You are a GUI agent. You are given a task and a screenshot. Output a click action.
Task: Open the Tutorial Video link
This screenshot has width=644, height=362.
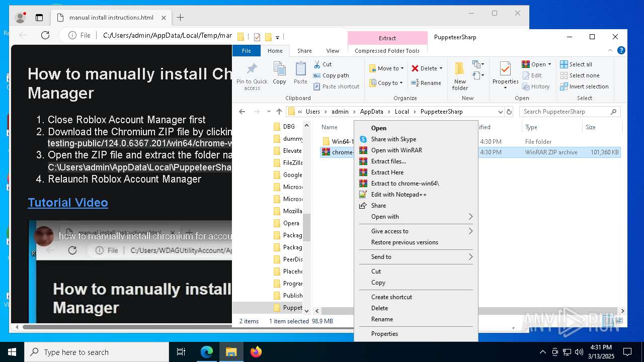click(68, 203)
